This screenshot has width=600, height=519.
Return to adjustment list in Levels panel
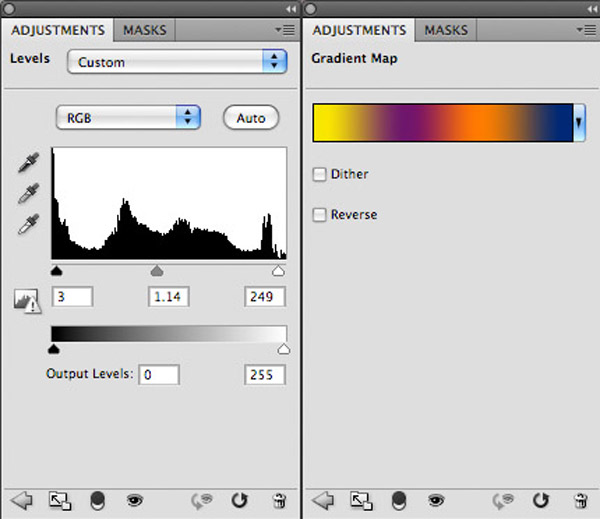(22, 501)
